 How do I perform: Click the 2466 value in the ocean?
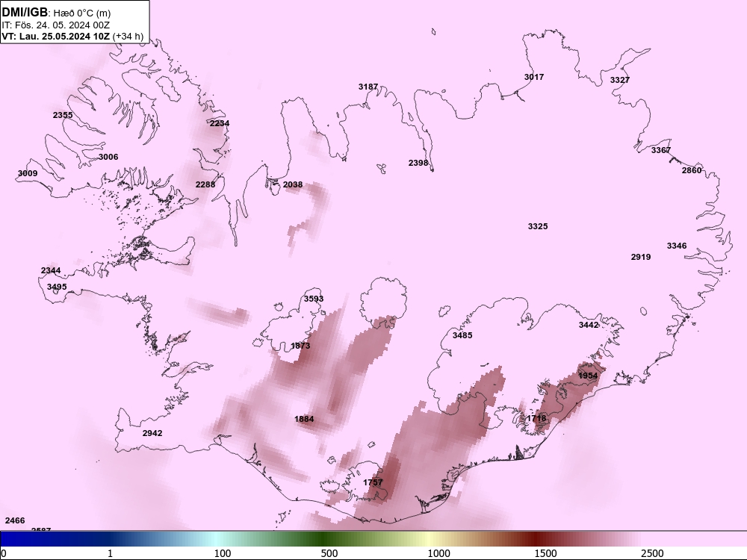coord(15,520)
